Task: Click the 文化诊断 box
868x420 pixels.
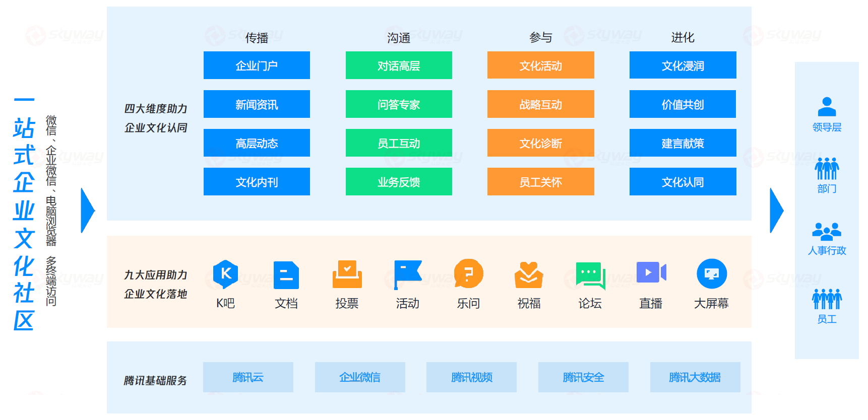Action: point(541,143)
